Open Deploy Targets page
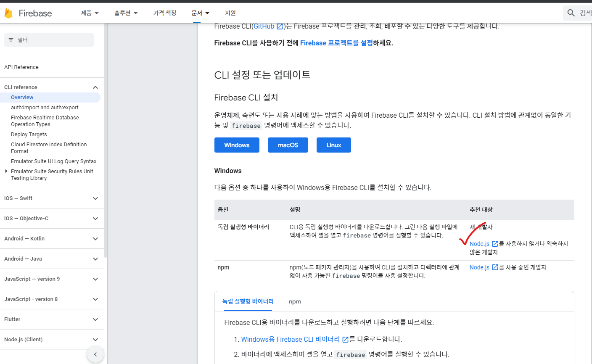 [x=29, y=135]
